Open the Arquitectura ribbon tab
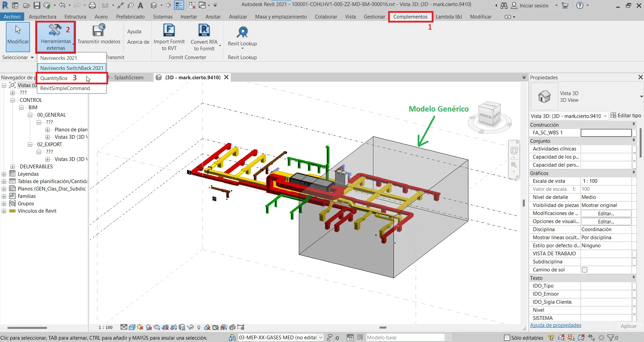644x342 pixels. coord(42,17)
